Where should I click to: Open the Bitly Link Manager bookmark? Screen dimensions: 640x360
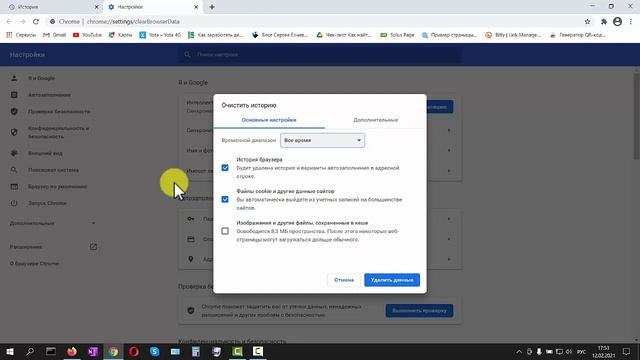tap(513, 35)
